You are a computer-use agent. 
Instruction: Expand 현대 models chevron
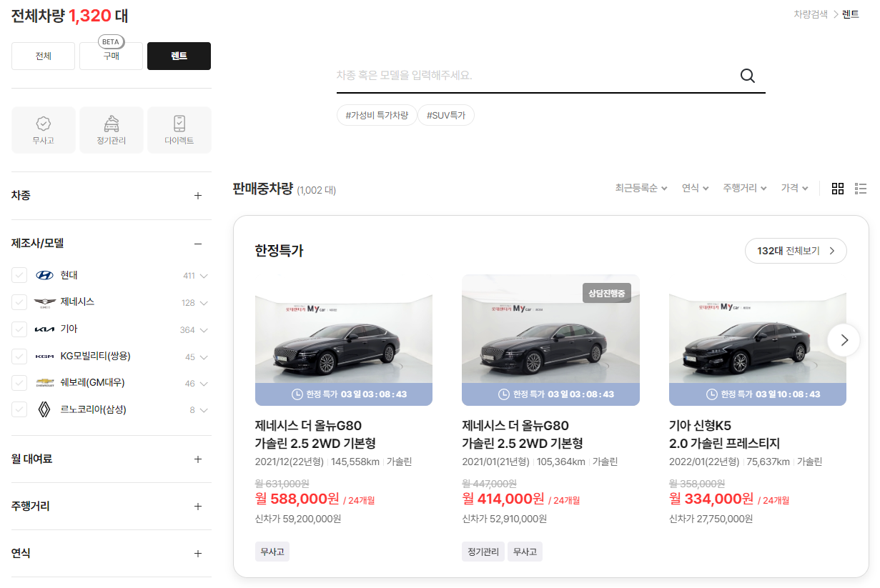(x=204, y=276)
